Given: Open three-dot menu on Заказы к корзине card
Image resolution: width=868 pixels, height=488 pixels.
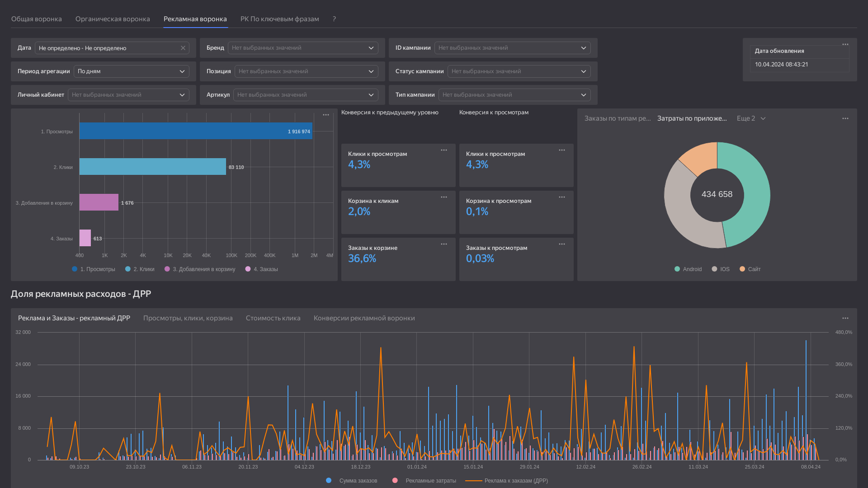Looking at the screenshot, I should [x=444, y=244].
